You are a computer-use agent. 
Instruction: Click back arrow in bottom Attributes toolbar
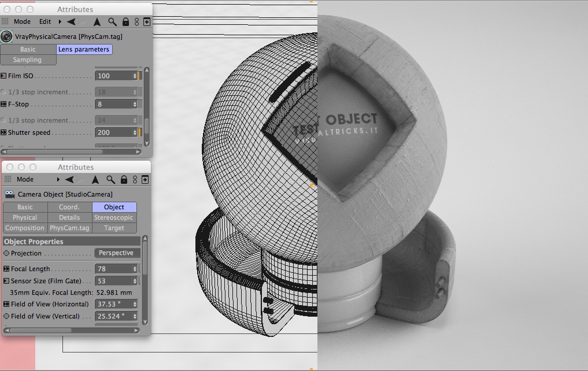[x=69, y=180]
